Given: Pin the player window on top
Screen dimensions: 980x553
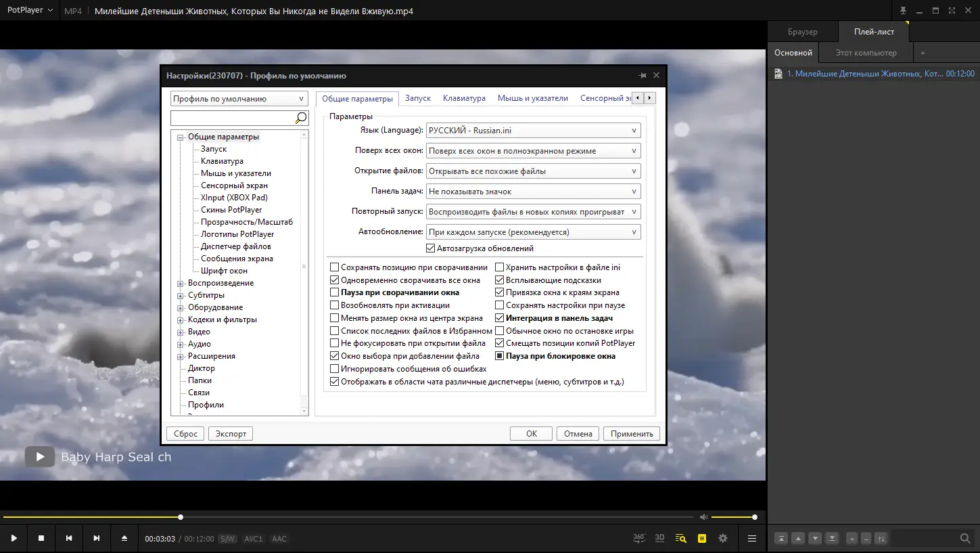Looking at the screenshot, I should pyautogui.click(x=903, y=11).
